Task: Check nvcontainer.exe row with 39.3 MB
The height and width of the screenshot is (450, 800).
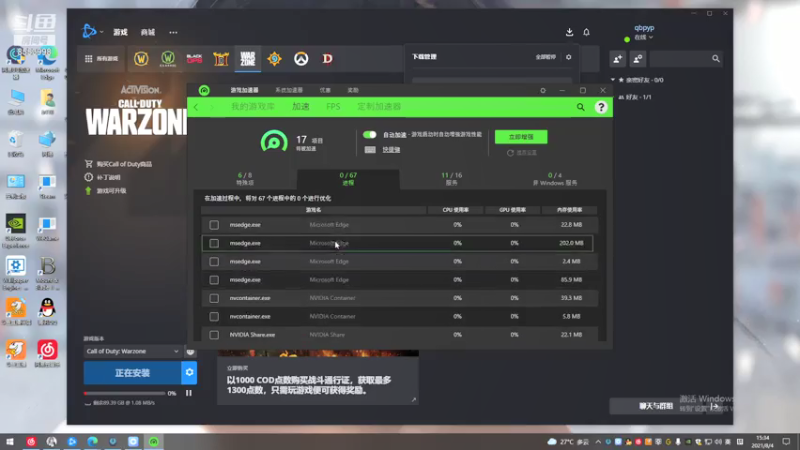Action: (214, 298)
